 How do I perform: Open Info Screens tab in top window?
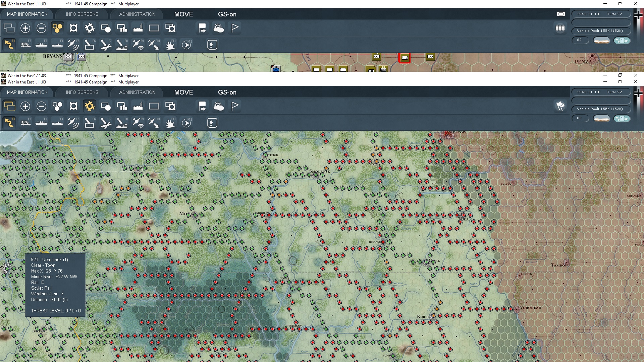(82, 14)
